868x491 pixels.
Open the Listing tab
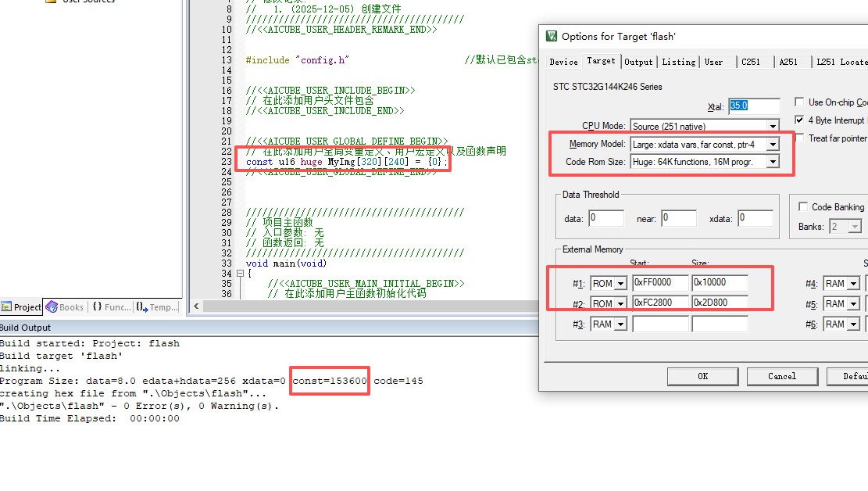[x=679, y=62]
